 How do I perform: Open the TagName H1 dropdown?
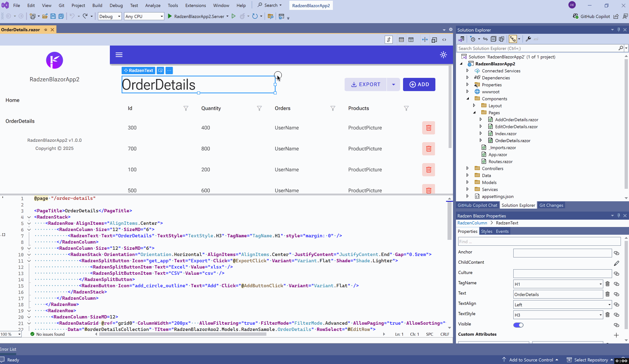pos(601,284)
